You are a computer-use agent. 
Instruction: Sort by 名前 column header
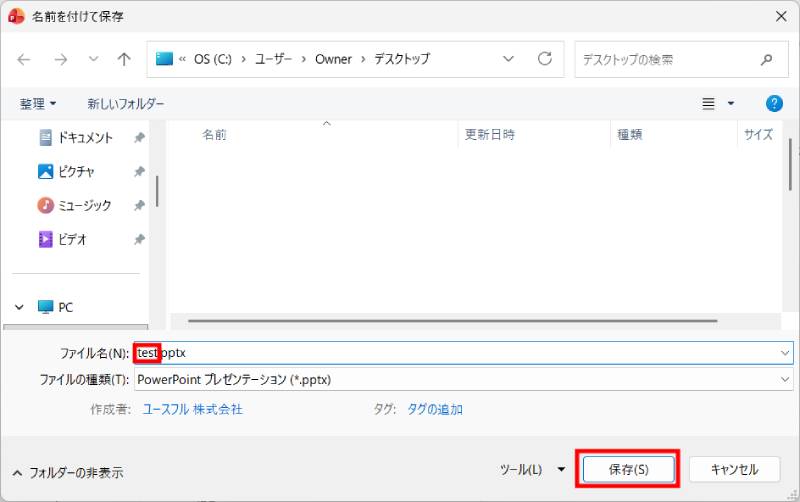(x=214, y=135)
